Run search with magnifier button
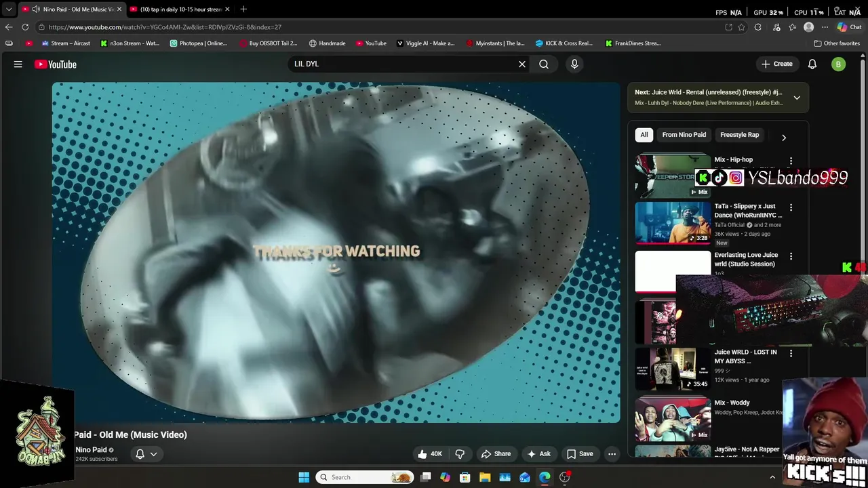This screenshot has height=488, width=868. click(544, 64)
